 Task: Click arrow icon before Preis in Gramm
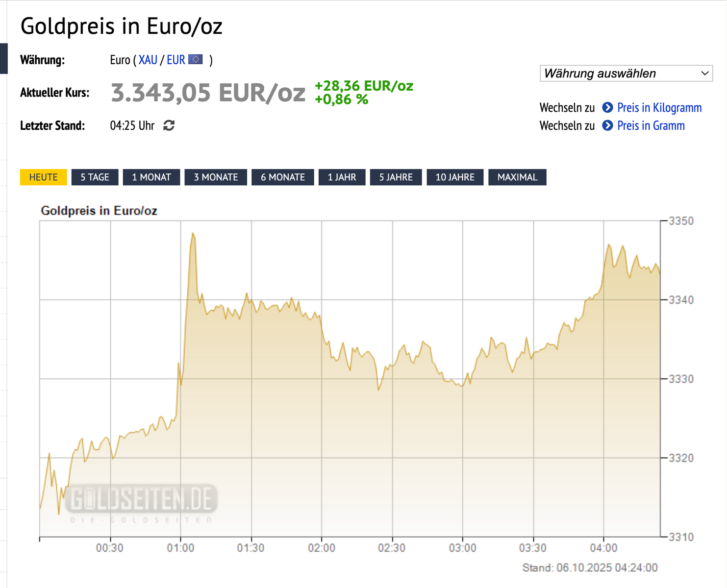(607, 126)
